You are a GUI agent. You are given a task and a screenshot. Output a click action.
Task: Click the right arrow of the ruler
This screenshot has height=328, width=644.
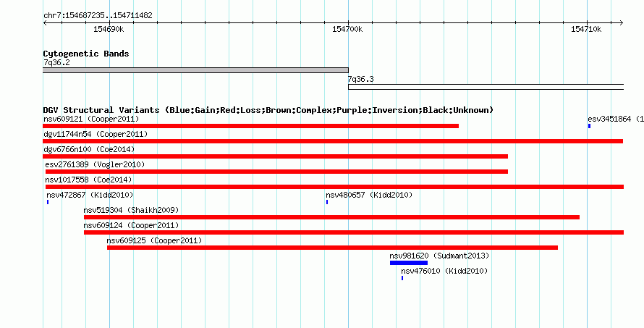[622, 23]
